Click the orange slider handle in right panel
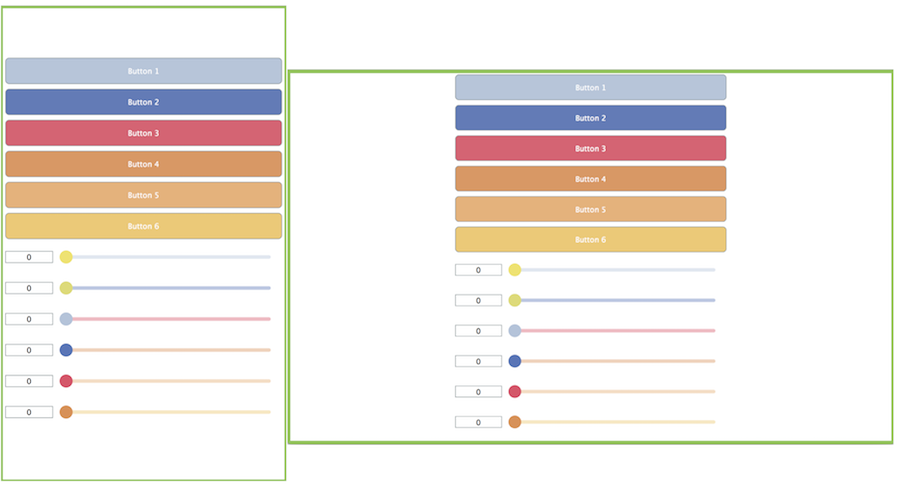Image resolution: width=900 pixels, height=501 pixels. pyautogui.click(x=515, y=422)
